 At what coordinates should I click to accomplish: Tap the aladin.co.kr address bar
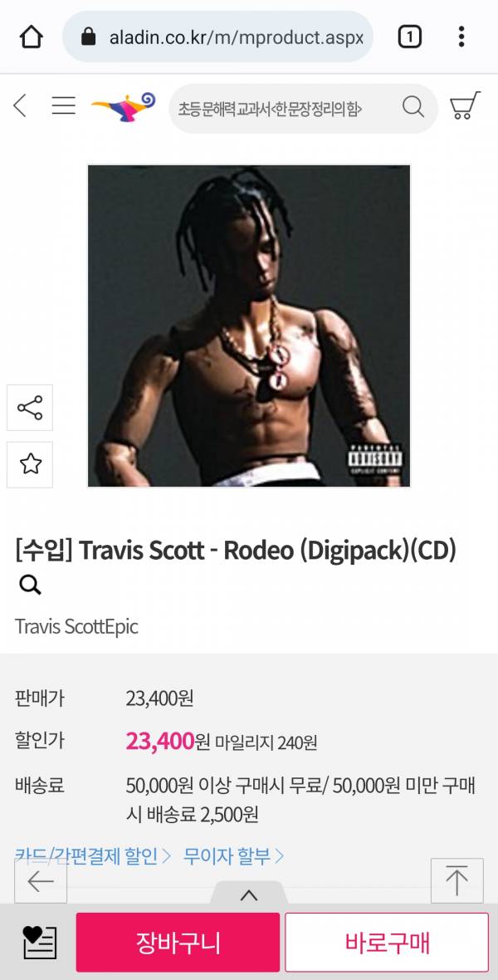coord(217,37)
